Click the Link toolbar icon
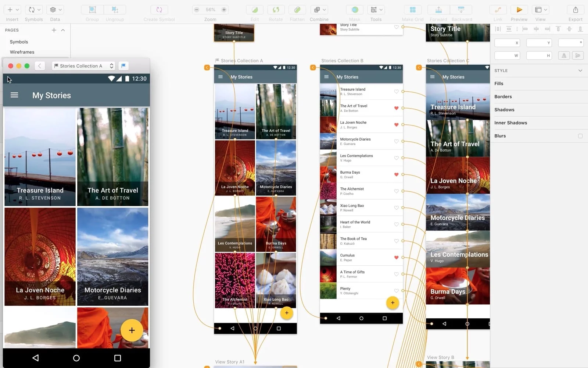This screenshot has height=368, width=588. tap(498, 10)
